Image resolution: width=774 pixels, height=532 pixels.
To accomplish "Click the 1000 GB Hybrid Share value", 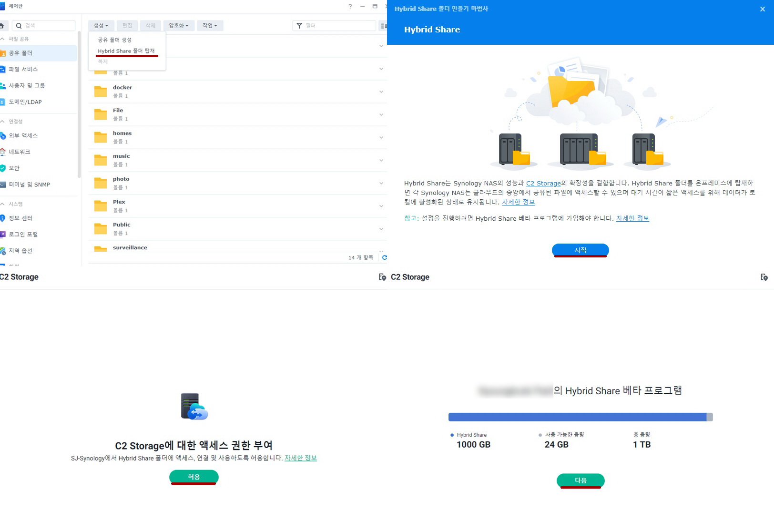I will click(x=473, y=445).
